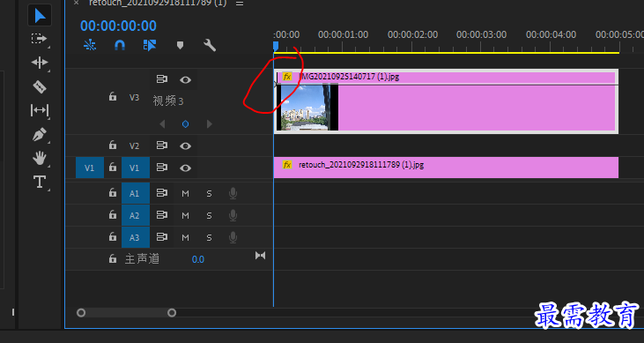Toggle V1 track lock
Viewport: 644px width, 343px height.
point(113,168)
